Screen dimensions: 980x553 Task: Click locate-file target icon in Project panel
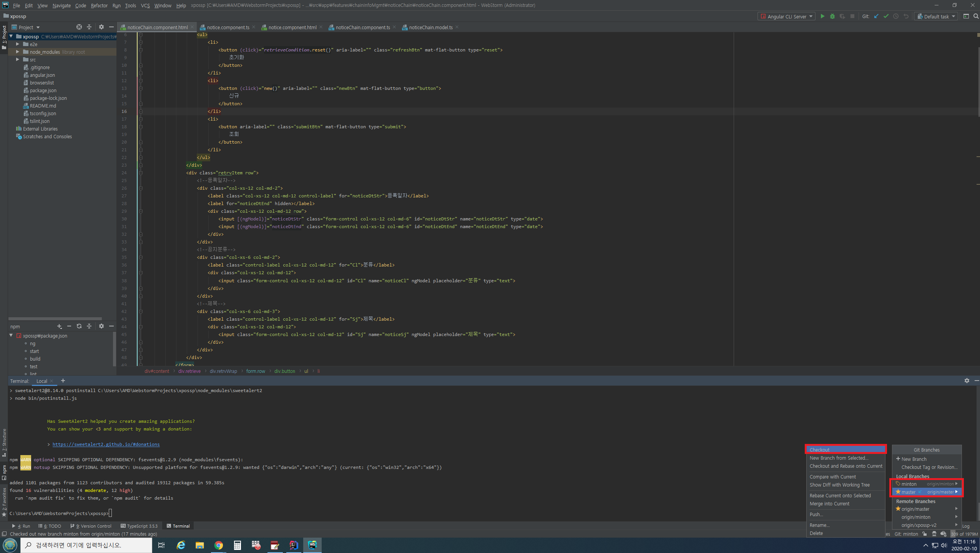pos(79,27)
